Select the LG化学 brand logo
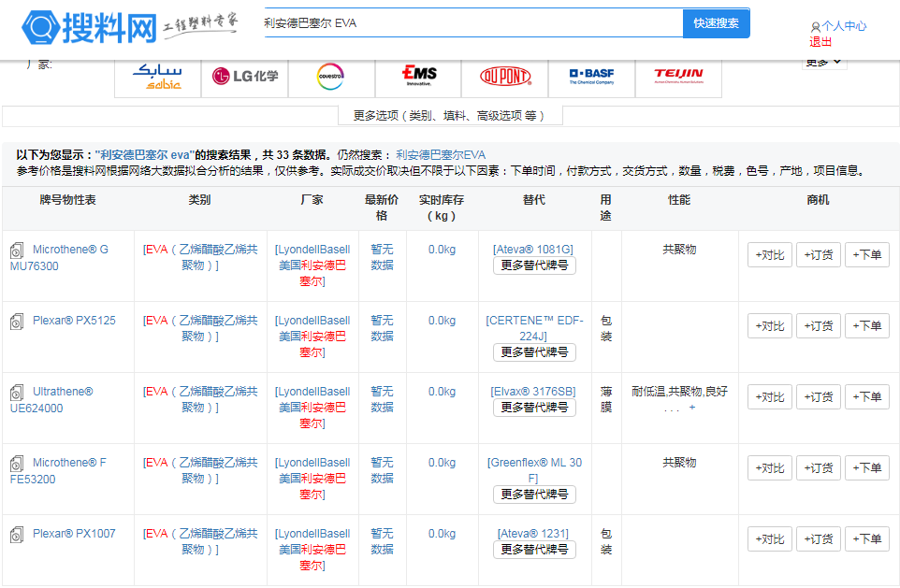This screenshot has height=588, width=900. click(244, 76)
